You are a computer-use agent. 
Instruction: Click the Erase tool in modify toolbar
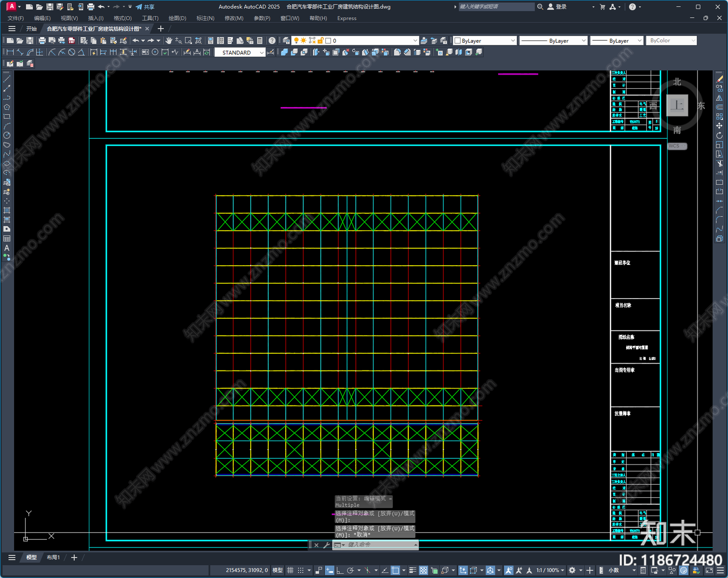tap(719, 79)
